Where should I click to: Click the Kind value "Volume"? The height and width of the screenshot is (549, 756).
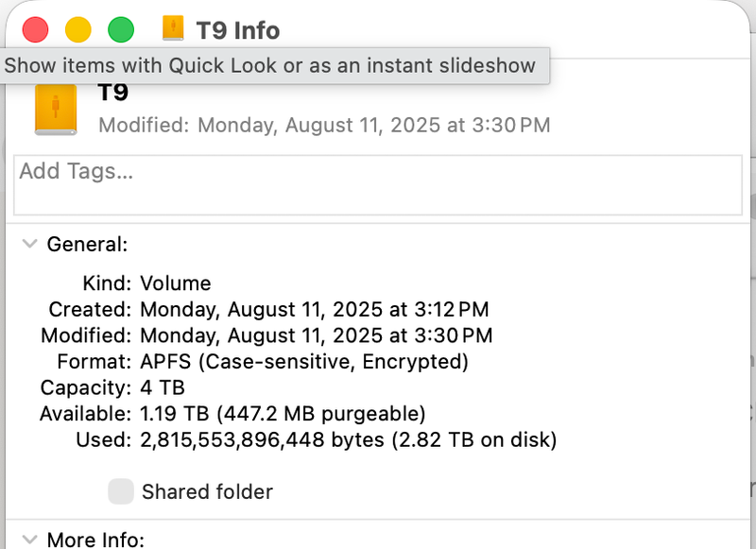(176, 283)
